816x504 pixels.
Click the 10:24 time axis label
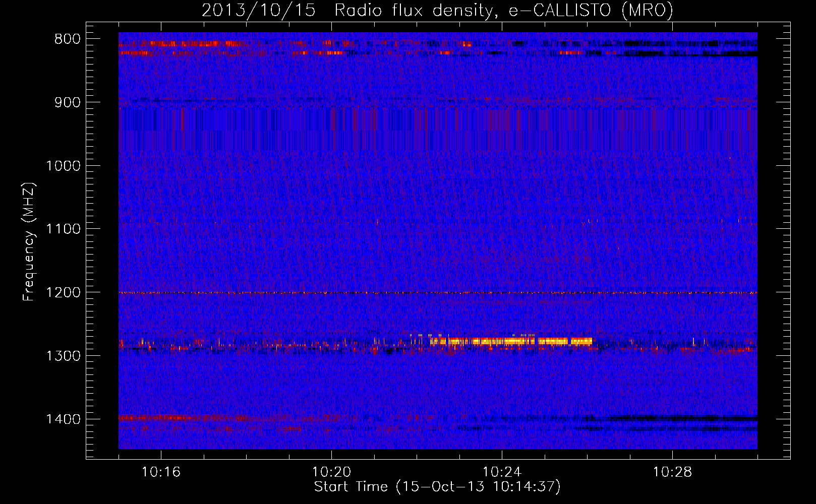pos(502,472)
